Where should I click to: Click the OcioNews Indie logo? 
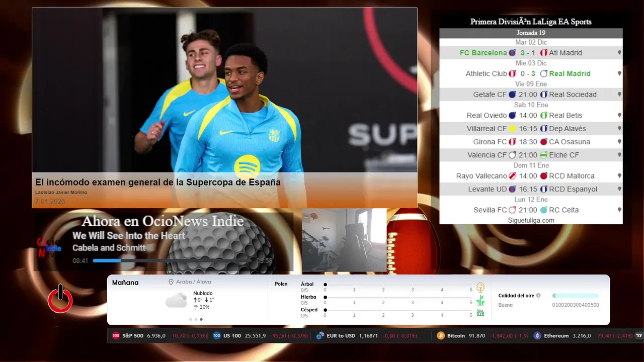[x=49, y=247]
